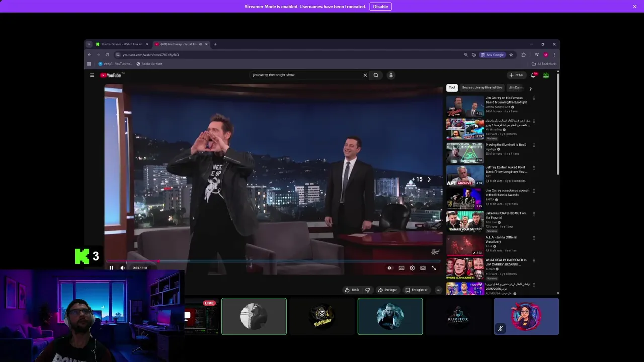Open a new Chrome tab
This screenshot has width=644, height=362.
215,44
